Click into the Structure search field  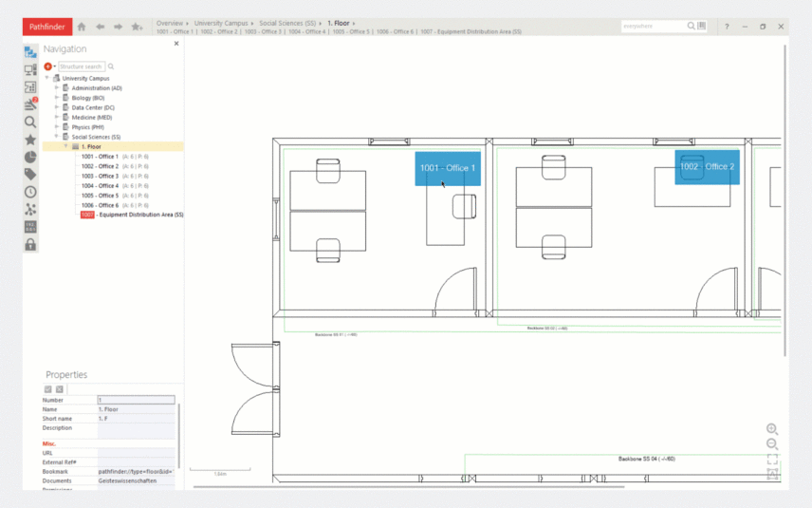pos(82,66)
